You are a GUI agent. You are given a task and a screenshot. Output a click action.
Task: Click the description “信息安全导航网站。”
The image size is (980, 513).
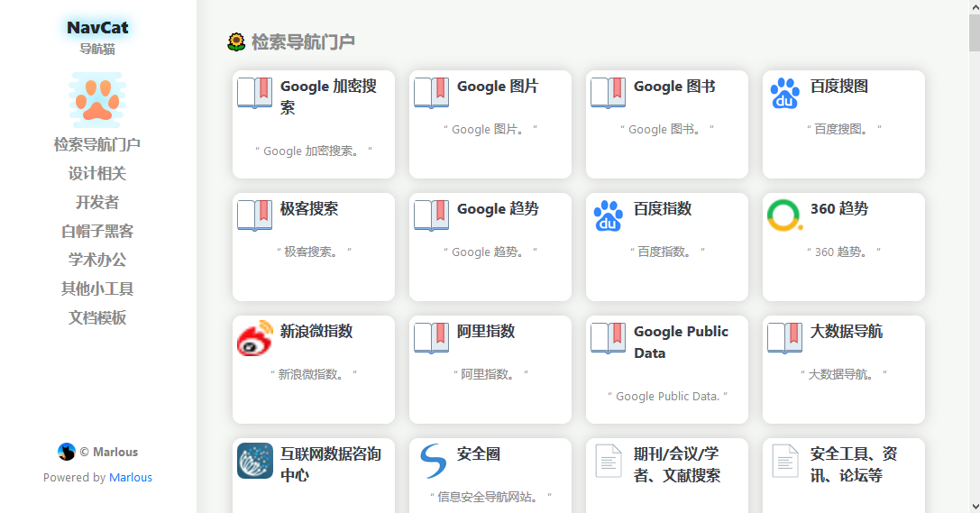click(490, 497)
